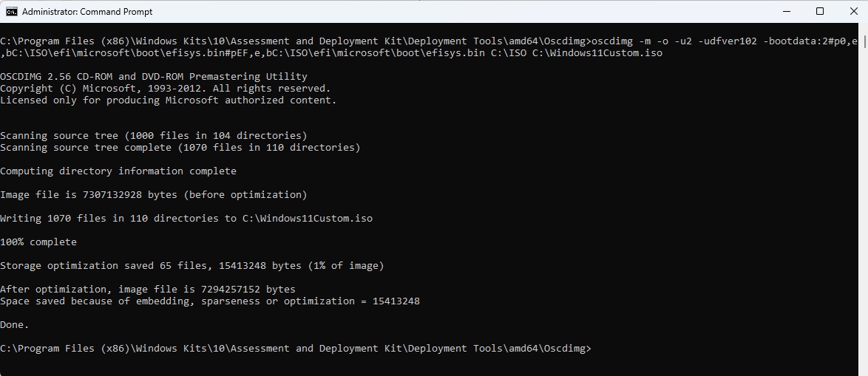This screenshot has width=868, height=376.
Task: Click the 'Administrator: Command Prompt' title text
Action: [x=87, y=12]
